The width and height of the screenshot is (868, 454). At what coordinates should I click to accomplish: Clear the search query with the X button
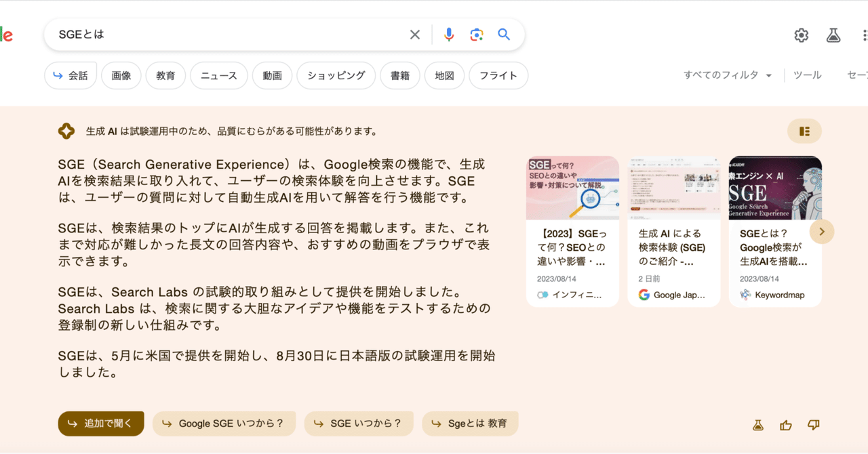(414, 34)
